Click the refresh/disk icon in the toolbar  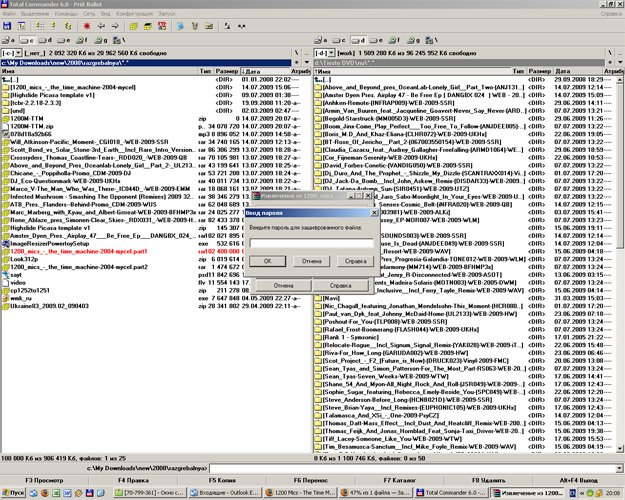7,26
